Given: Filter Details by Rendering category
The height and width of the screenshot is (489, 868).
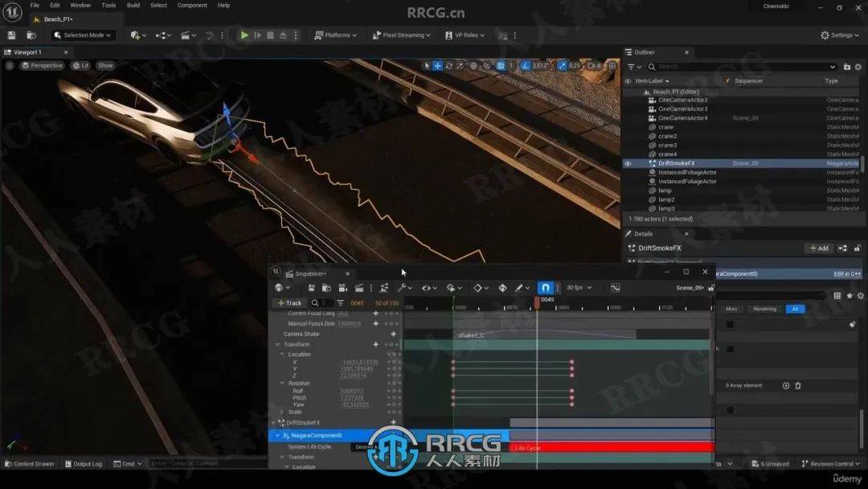Looking at the screenshot, I should [764, 309].
